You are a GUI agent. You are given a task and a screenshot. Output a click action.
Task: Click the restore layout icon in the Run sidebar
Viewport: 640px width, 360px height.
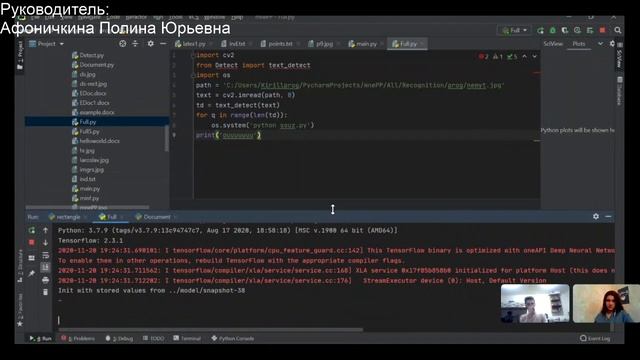32,258
